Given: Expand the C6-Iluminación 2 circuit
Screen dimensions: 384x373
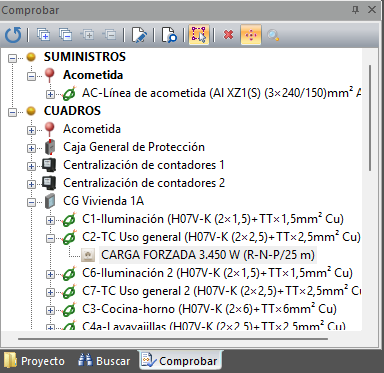Looking at the screenshot, I should (50, 274).
